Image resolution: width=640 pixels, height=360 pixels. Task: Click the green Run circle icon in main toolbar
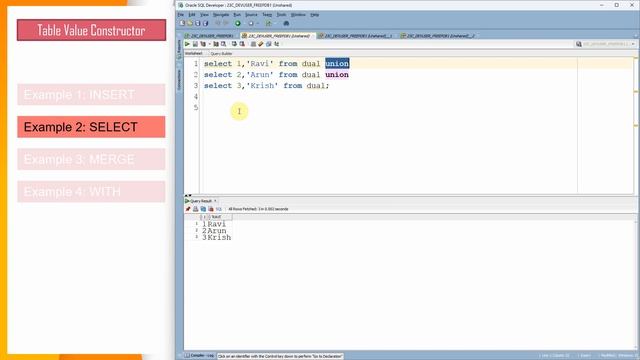[x=238, y=23]
